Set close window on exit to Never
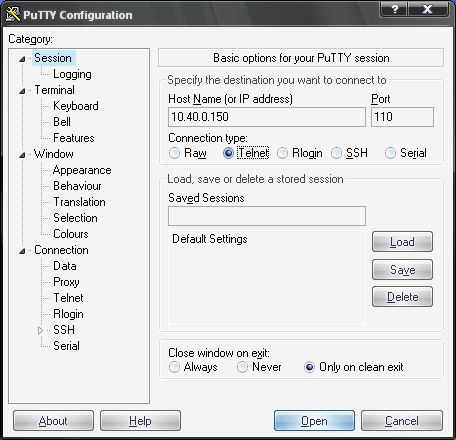This screenshot has height=440, width=456. (x=242, y=367)
